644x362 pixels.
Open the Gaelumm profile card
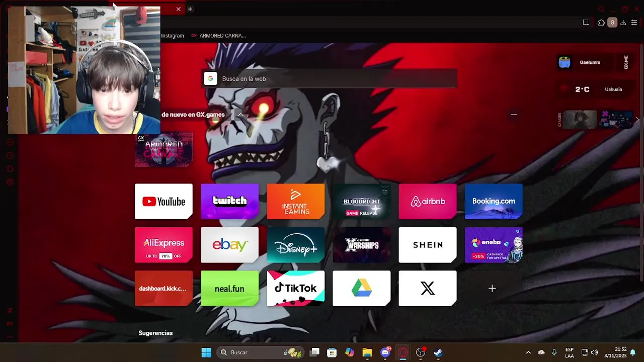point(586,62)
